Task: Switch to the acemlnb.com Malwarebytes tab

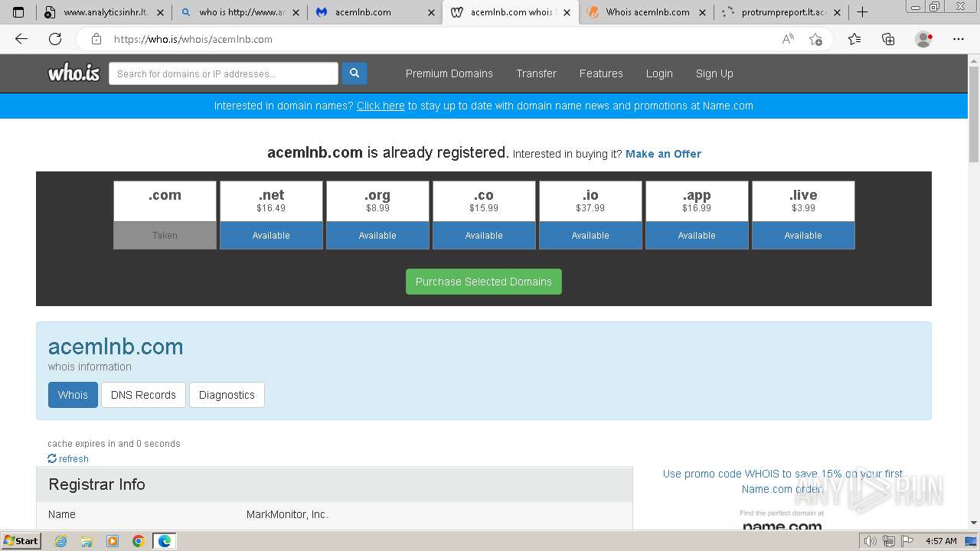Action: [x=374, y=12]
